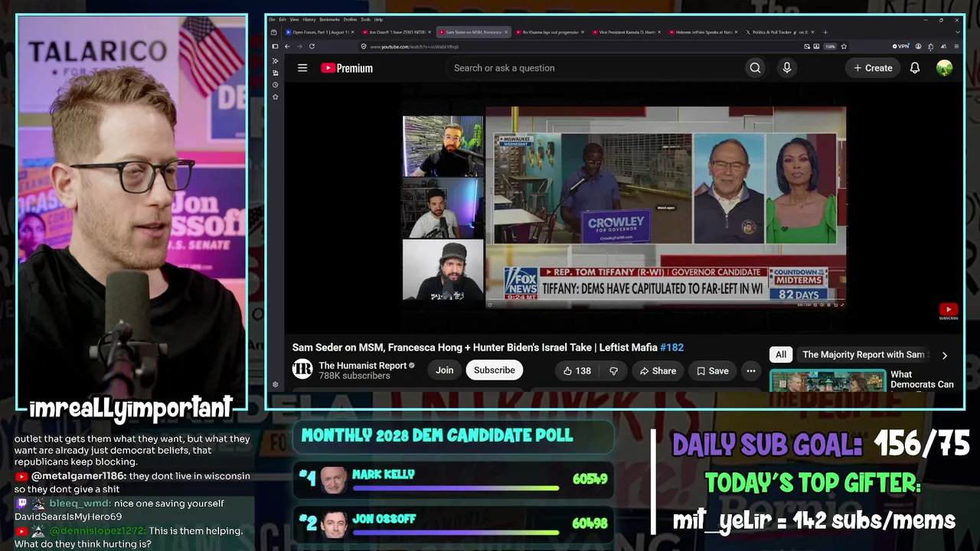Screen dimensions: 980x551
Task: Open sidebar settings gear at the bottom
Action: click(x=276, y=385)
